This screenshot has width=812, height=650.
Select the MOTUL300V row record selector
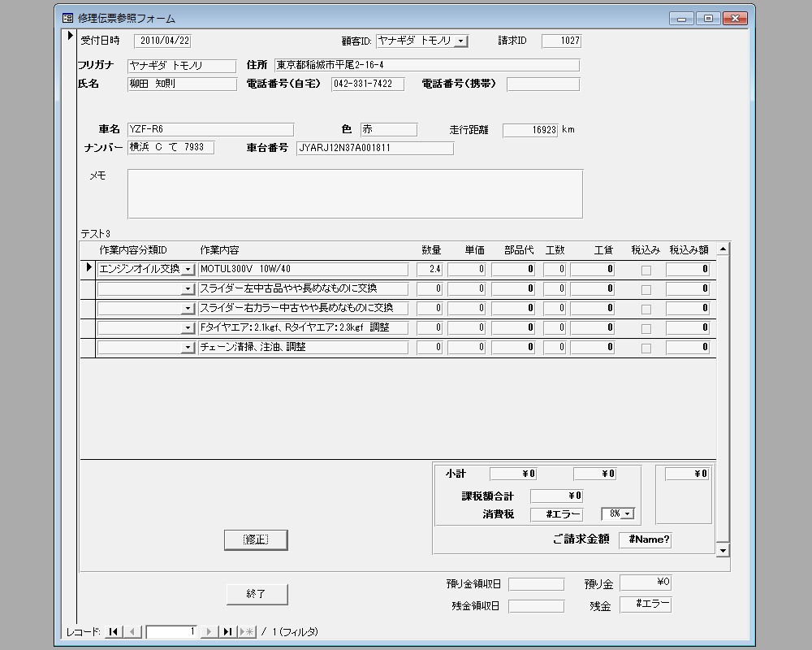88,268
